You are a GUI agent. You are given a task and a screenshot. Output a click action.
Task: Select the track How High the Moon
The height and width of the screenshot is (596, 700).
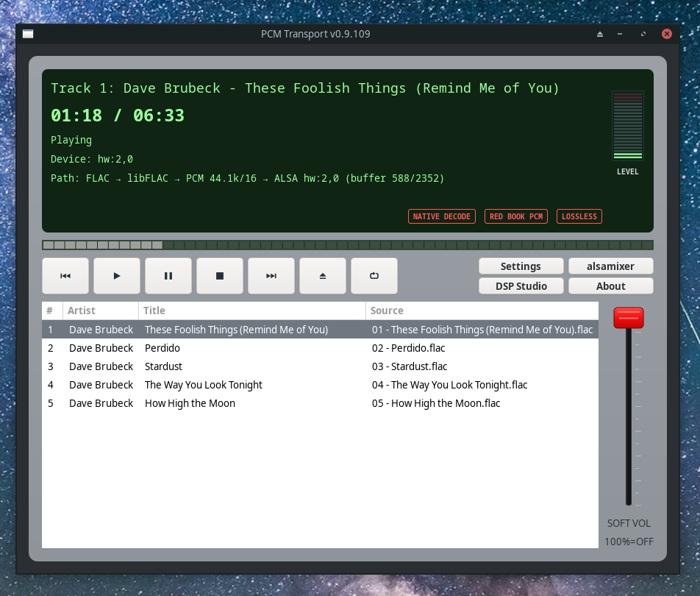(190, 403)
